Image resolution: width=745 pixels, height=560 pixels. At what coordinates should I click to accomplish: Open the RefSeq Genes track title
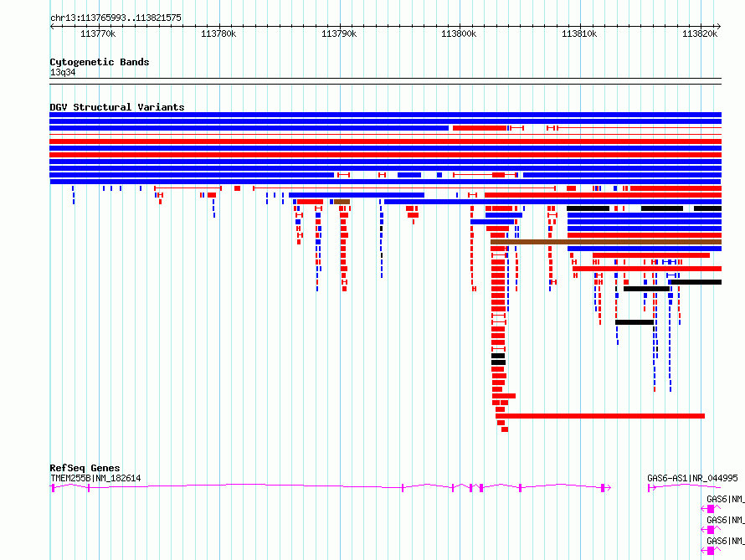(85, 468)
